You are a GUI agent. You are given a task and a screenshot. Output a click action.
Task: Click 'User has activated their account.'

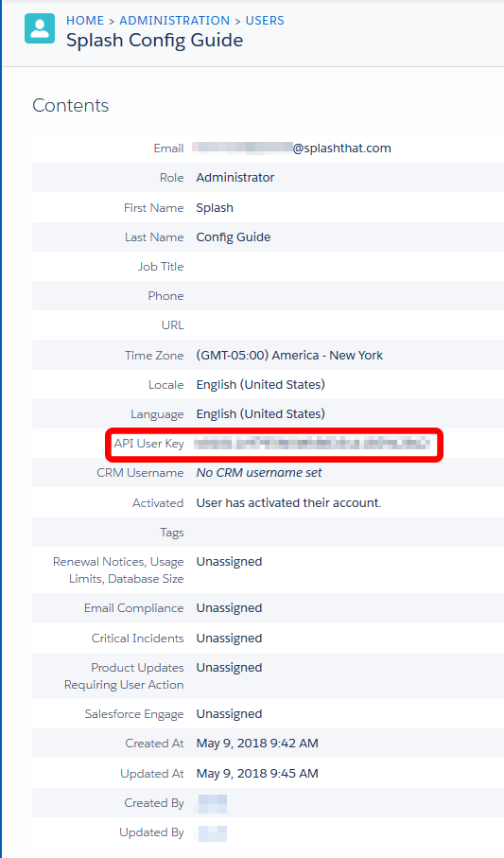coord(289,503)
